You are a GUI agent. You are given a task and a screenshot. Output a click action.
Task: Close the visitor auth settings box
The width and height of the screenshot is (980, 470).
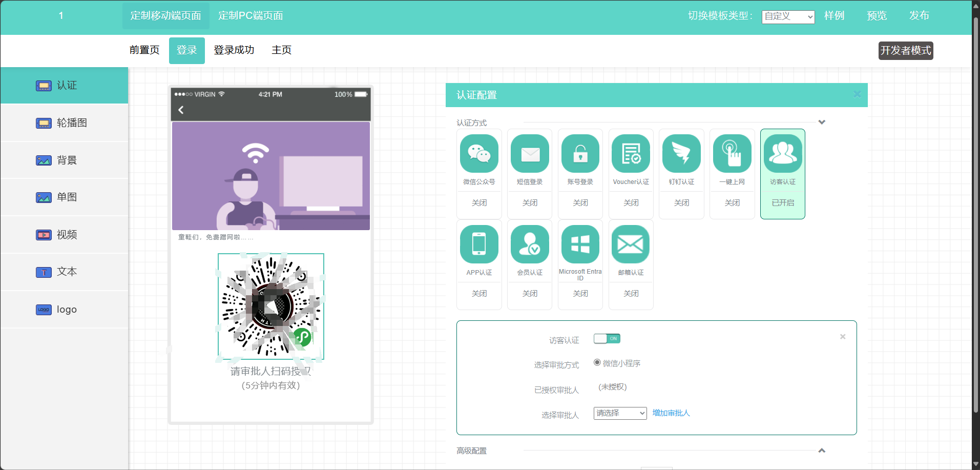click(843, 337)
